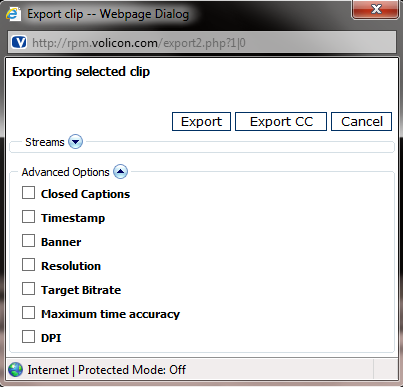The height and width of the screenshot is (387, 403).
Task: Enable the DPI checkbox
Action: point(28,337)
